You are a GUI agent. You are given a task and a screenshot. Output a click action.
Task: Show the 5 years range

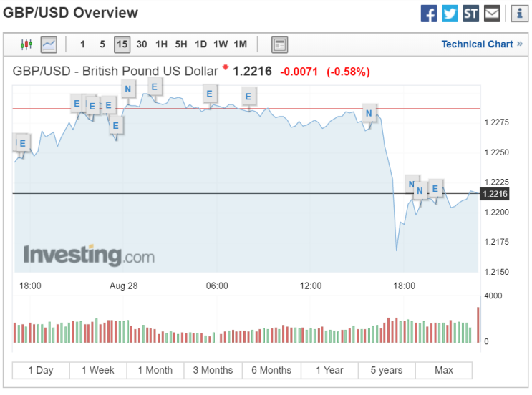tap(387, 370)
